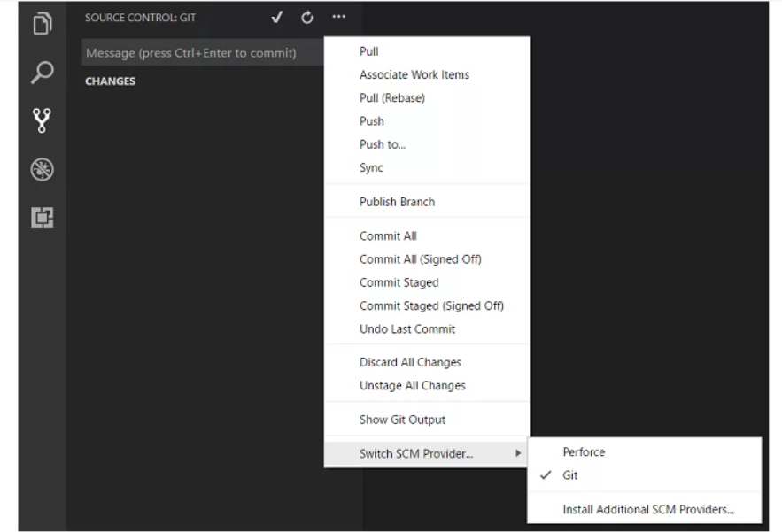This screenshot has height=532, width=782.
Task: Click the commit checkmark icon
Action: [277, 17]
